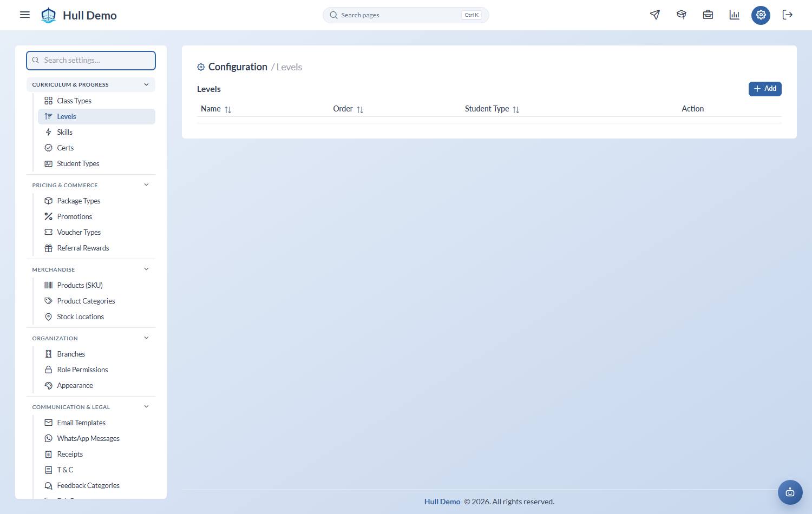Click the Promotions percent icon
The width and height of the screenshot is (812, 514).
point(48,216)
